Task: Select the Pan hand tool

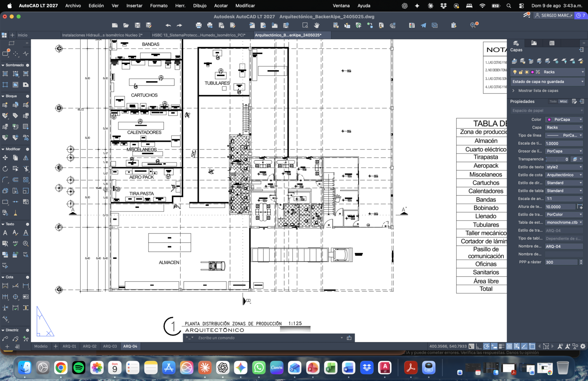Action: (316, 25)
